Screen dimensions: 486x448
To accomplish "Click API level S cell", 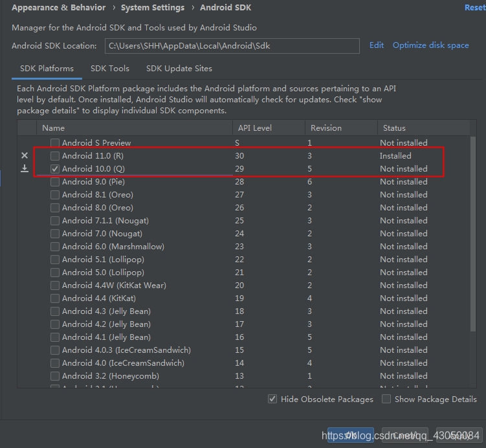I will (237, 142).
